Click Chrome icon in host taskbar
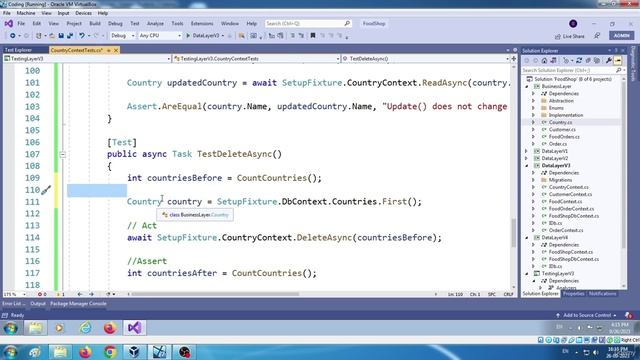Screen dimensions: 640x360 110,352
